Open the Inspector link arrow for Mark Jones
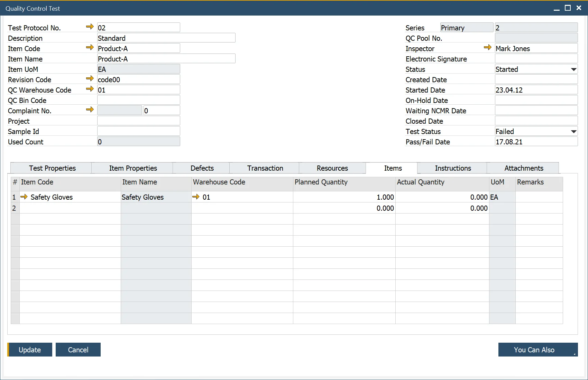 (488, 48)
